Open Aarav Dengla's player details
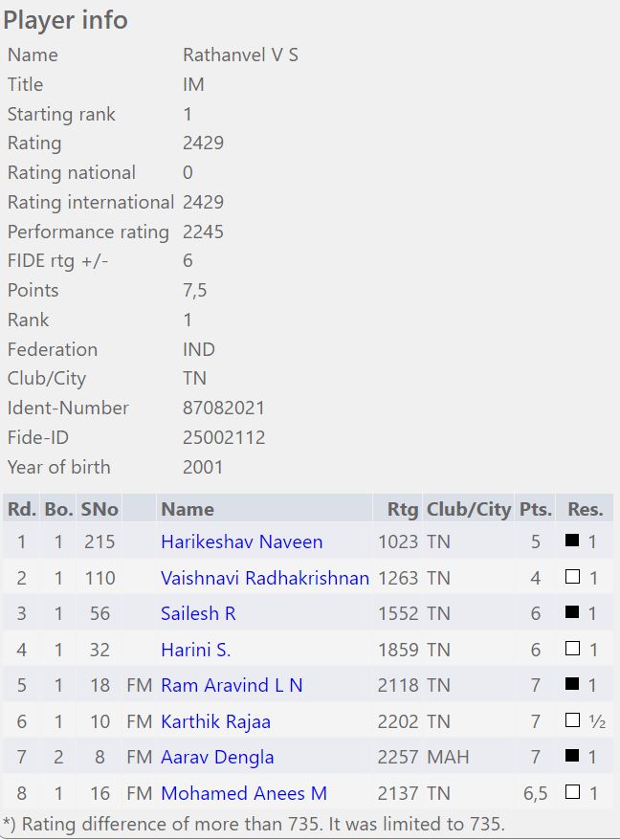 tap(217, 757)
